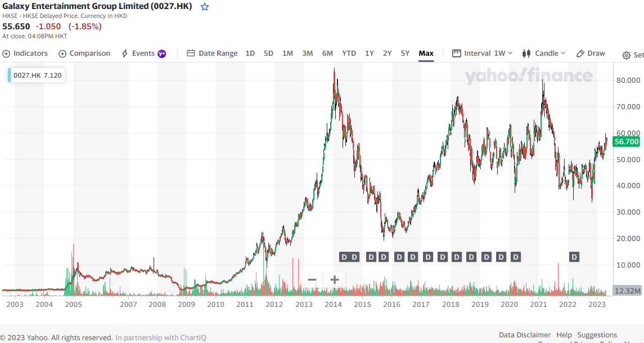Screen dimensions: 644x343
Task: Add stock to watchlist with star icon
Action: (x=205, y=7)
